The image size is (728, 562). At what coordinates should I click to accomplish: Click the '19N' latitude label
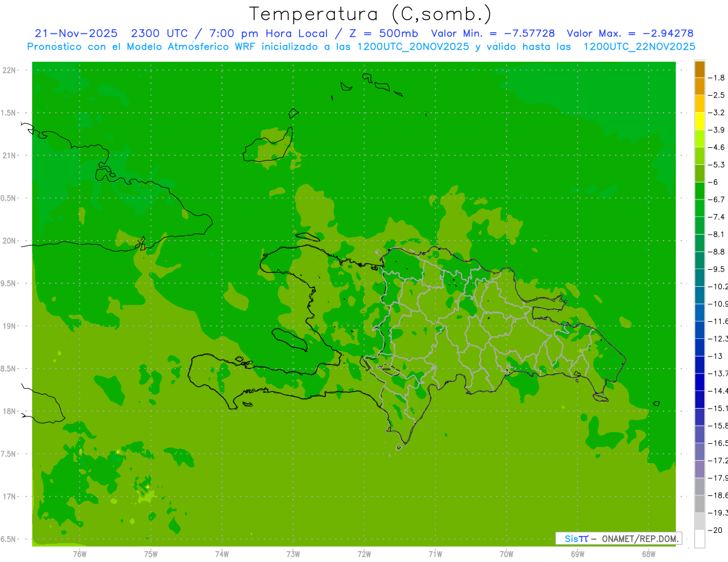coord(9,326)
